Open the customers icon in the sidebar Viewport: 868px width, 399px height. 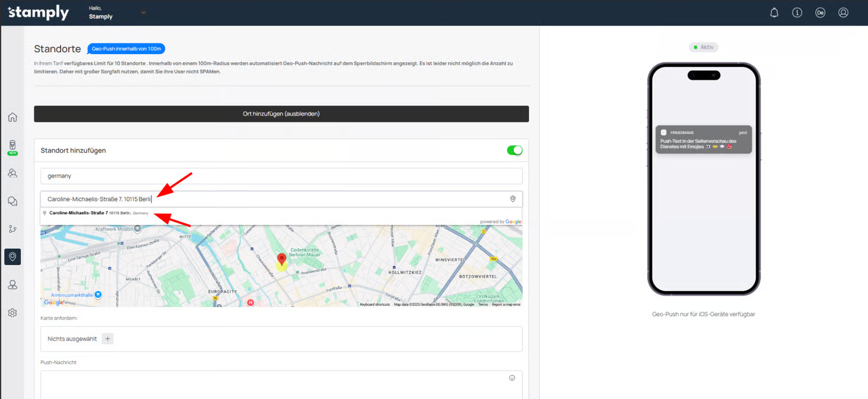13,173
